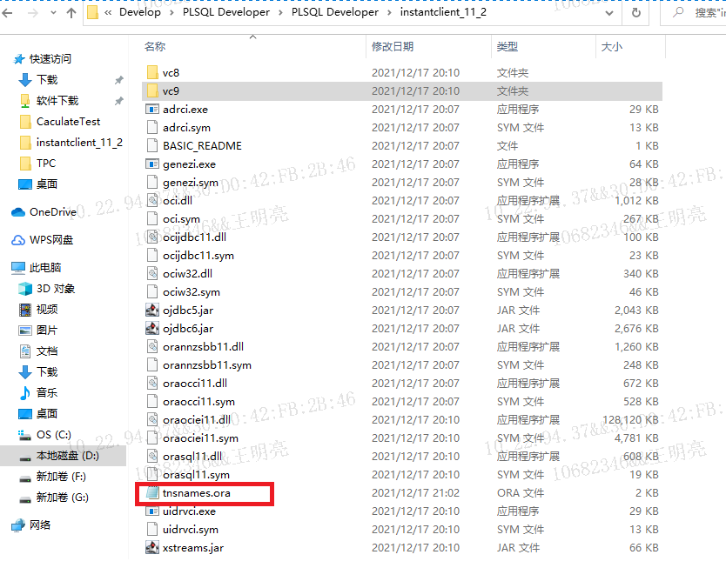Select the file genezi.sym
Screen dimensions: 726x588
[x=191, y=183]
